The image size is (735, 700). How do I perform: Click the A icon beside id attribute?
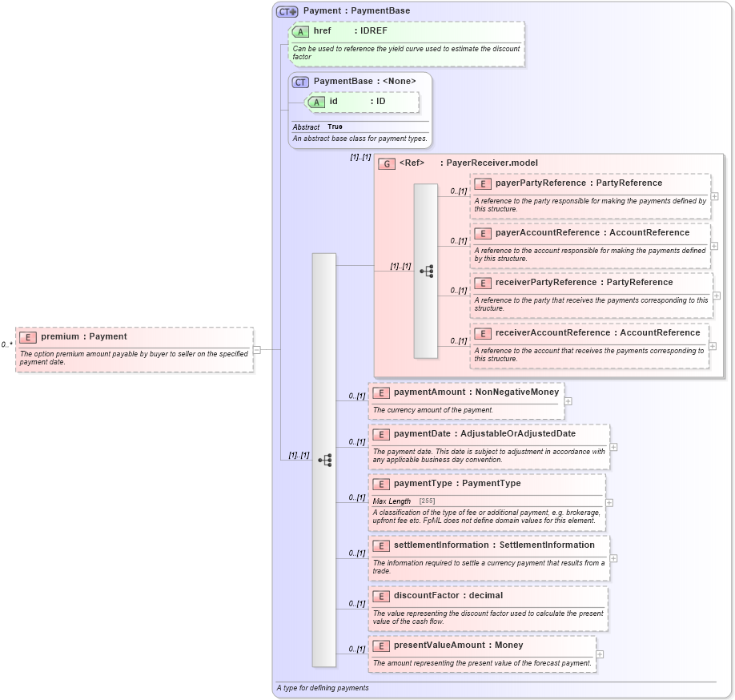click(316, 103)
